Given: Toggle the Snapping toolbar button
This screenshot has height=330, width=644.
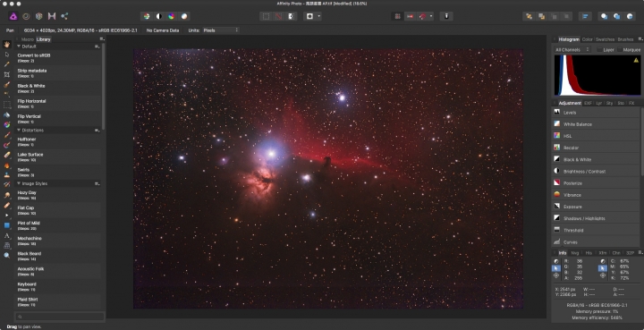Looking at the screenshot, I should [x=422, y=16].
